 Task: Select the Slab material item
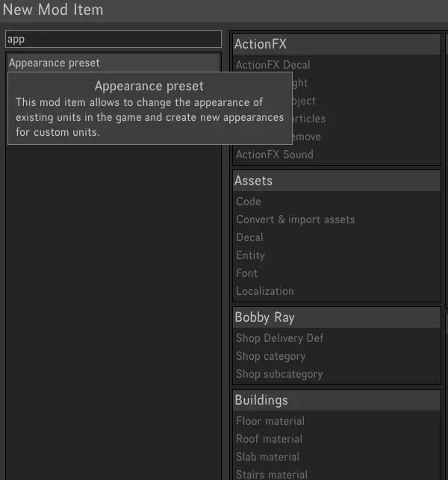pos(268,457)
